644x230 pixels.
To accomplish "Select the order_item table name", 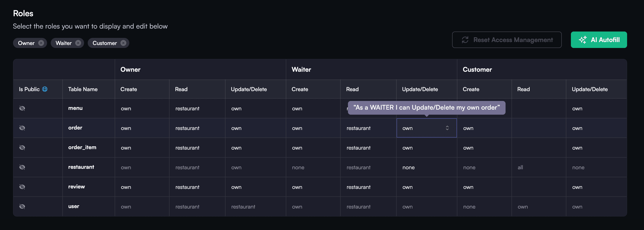I will pos(82,147).
